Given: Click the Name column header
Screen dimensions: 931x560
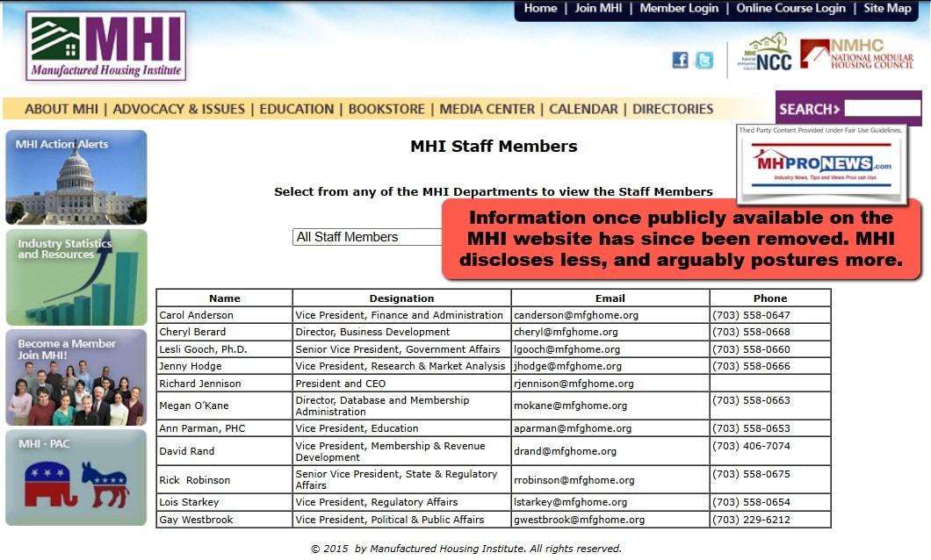Looking at the screenshot, I should pos(225,298).
